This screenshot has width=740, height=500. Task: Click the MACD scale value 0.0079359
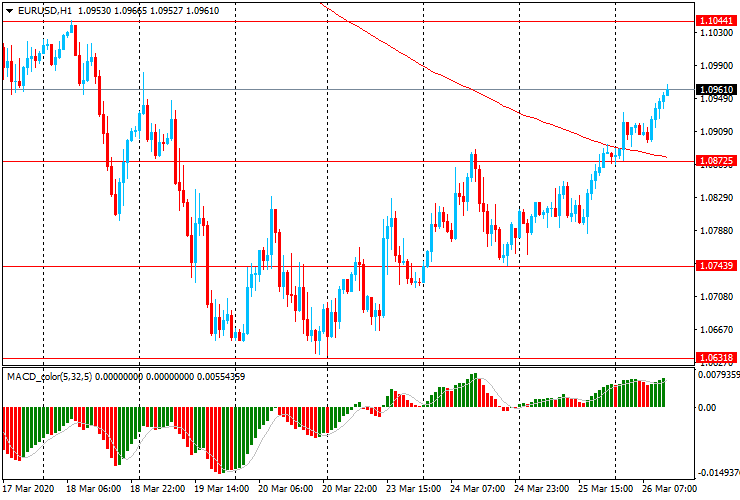[x=719, y=375]
